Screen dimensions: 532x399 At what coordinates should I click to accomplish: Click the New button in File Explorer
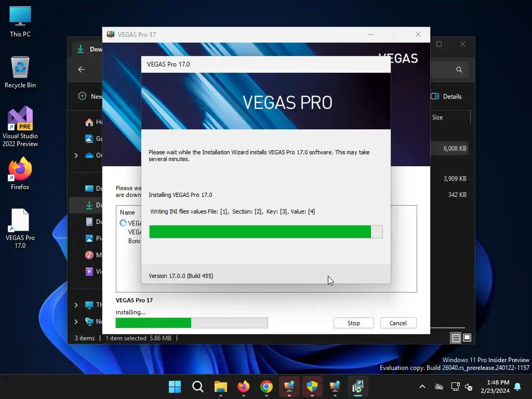click(x=90, y=96)
